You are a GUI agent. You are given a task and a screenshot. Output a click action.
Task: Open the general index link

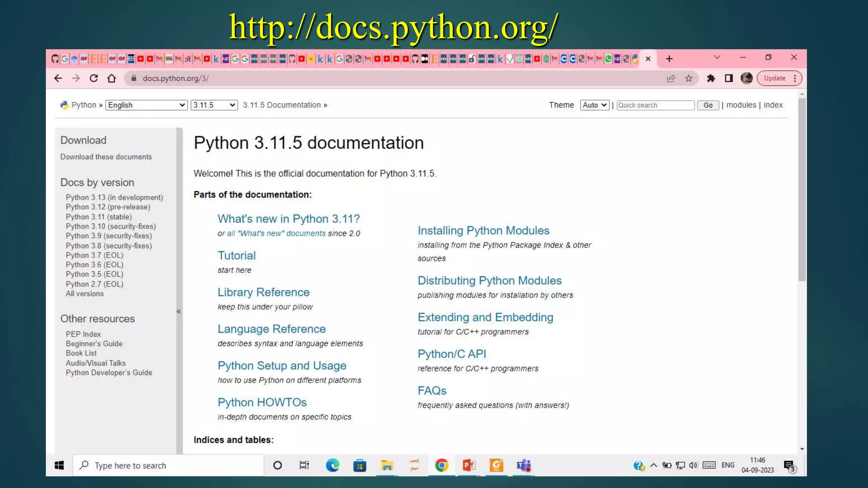[773, 105]
